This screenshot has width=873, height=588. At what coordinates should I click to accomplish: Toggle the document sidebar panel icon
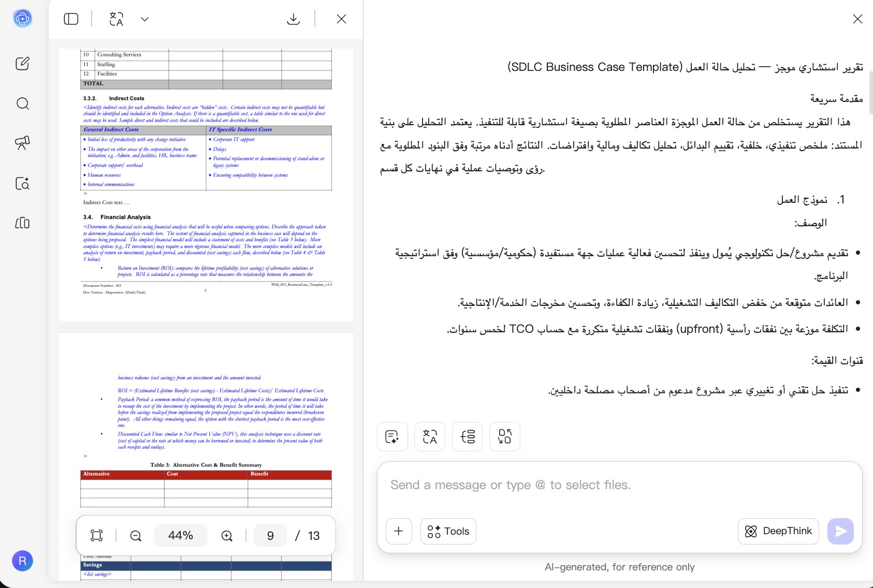click(71, 19)
